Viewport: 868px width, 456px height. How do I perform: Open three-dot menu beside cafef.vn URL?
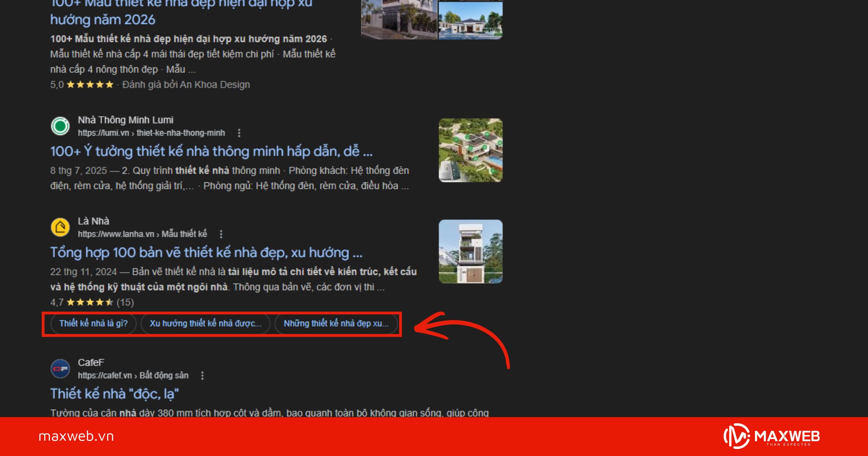(202, 376)
